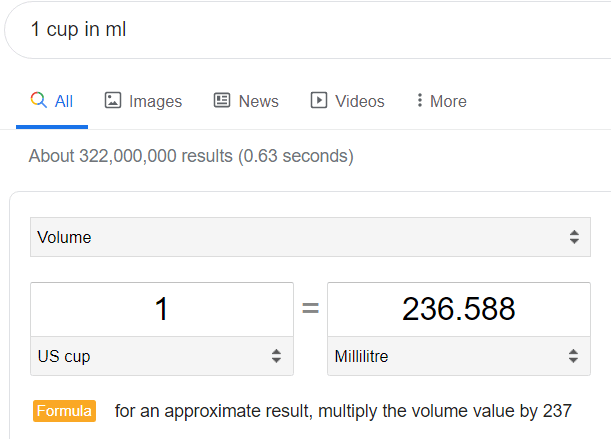Go to the Videos tab
This screenshot has height=439, width=611.
click(x=347, y=101)
